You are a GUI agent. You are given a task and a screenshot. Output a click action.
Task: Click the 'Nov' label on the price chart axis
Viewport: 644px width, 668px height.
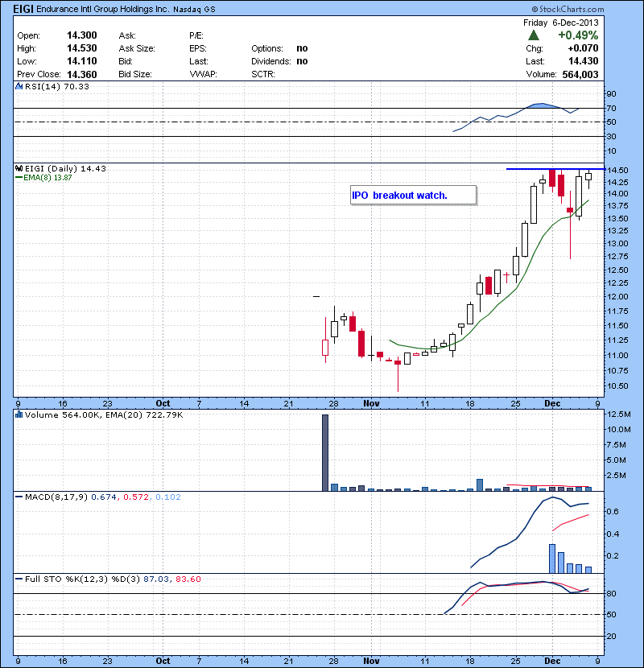tap(371, 403)
